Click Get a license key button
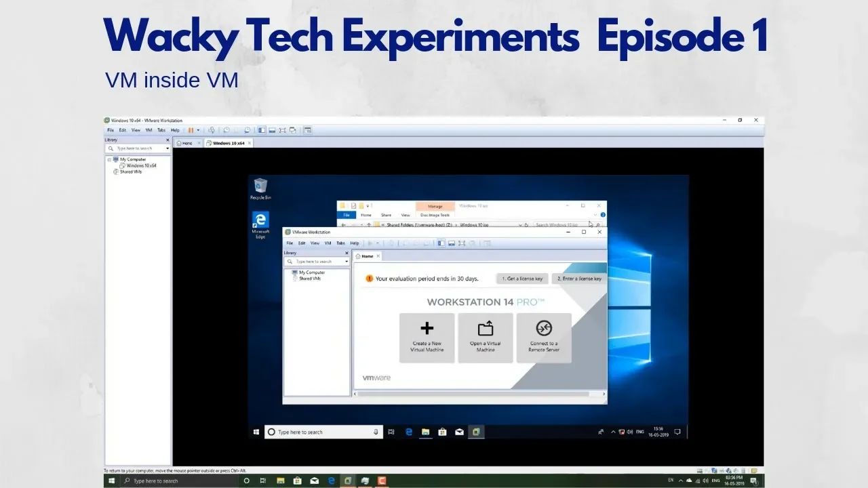 522,279
